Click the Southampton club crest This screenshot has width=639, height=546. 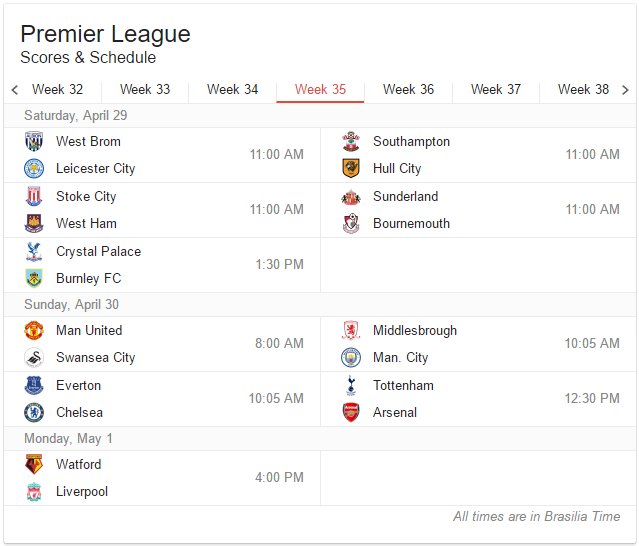351,142
